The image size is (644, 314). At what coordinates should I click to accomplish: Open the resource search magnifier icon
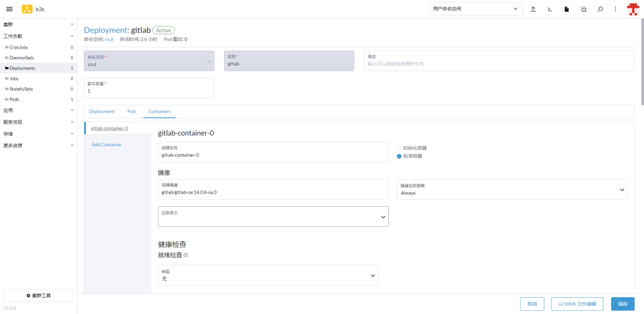(x=600, y=9)
